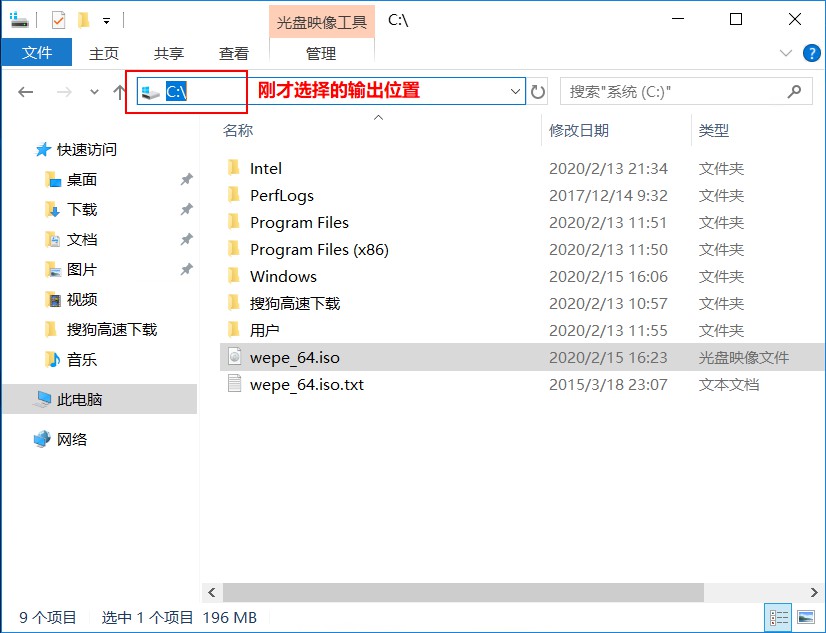Open the 管理 disc image tools tab

click(322, 52)
